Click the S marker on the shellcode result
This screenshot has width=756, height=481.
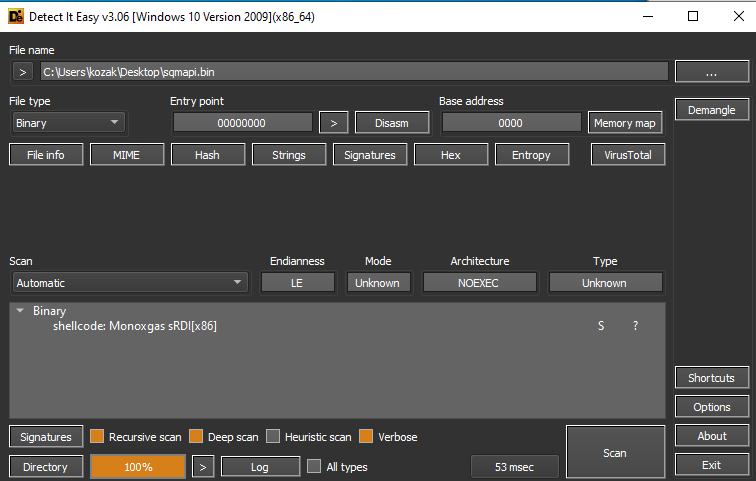(601, 327)
